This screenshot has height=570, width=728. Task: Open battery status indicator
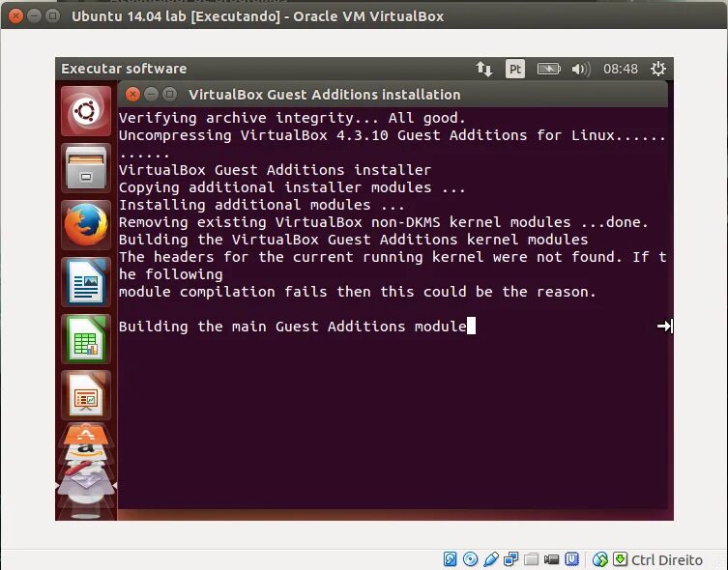(x=549, y=70)
